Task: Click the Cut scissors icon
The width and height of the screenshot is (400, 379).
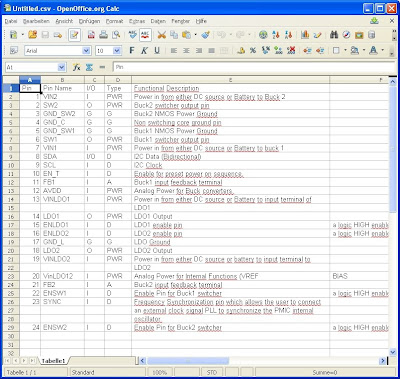Action: [x=162, y=35]
